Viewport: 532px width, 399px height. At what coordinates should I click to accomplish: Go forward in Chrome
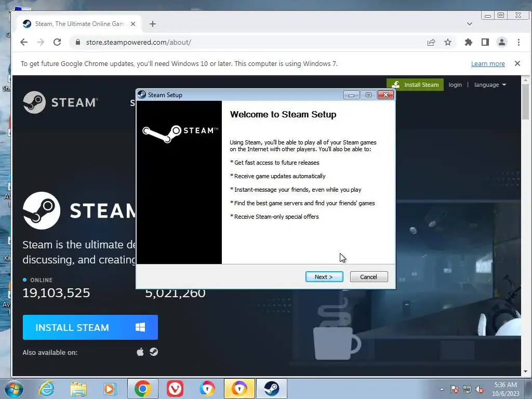41,42
